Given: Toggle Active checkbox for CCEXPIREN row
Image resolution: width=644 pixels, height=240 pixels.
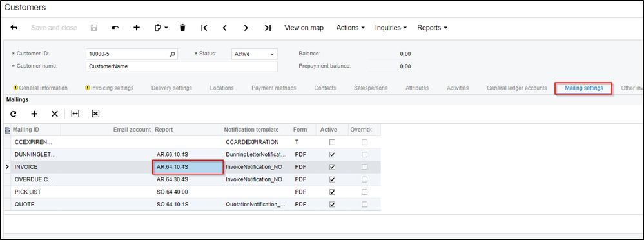Looking at the screenshot, I should (332, 142).
